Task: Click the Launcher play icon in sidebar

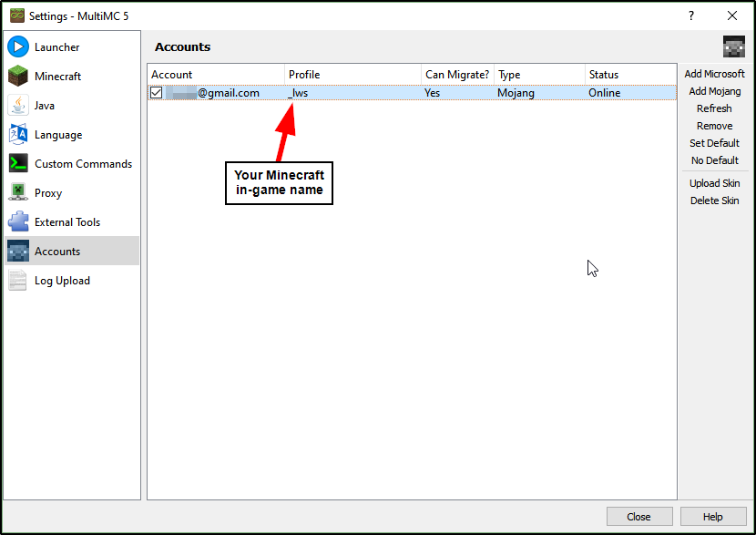Action: [18, 47]
